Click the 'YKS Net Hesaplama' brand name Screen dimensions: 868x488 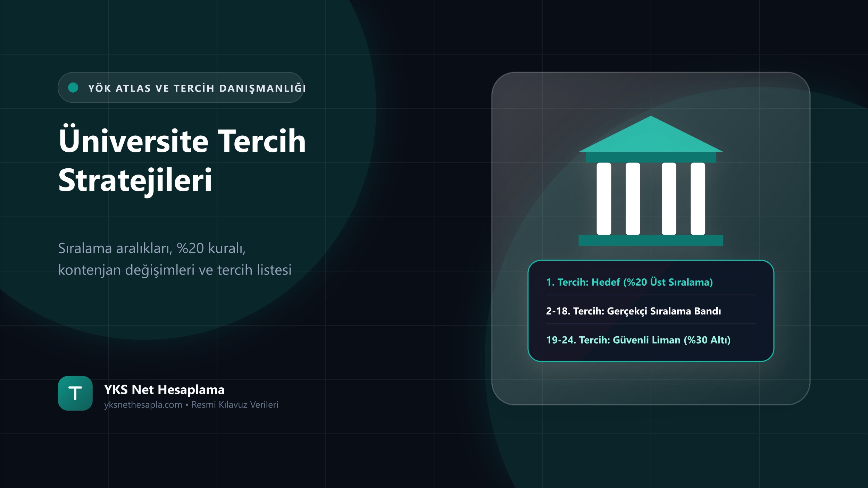[x=164, y=390]
